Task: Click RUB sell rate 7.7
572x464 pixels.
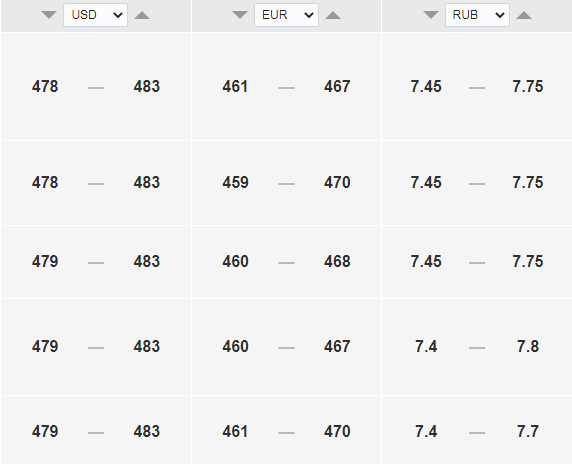Action: click(x=528, y=432)
